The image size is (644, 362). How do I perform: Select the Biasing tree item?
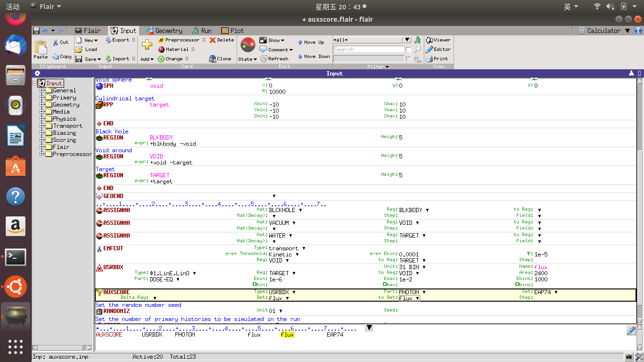[x=64, y=133]
